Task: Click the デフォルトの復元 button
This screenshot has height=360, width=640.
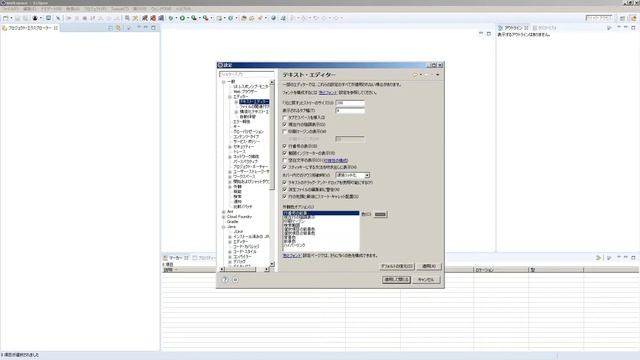Action: pos(397,266)
